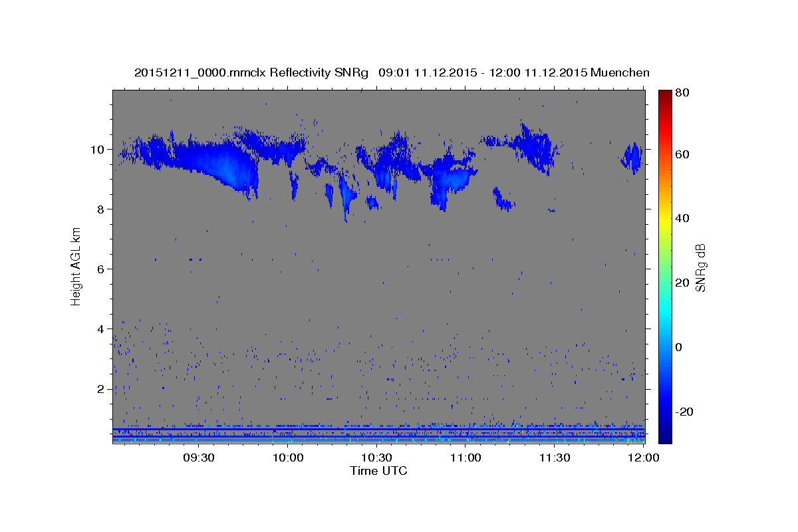This screenshot has height=532, width=798.
Task: Click the height tick label 2
Action: coord(100,388)
